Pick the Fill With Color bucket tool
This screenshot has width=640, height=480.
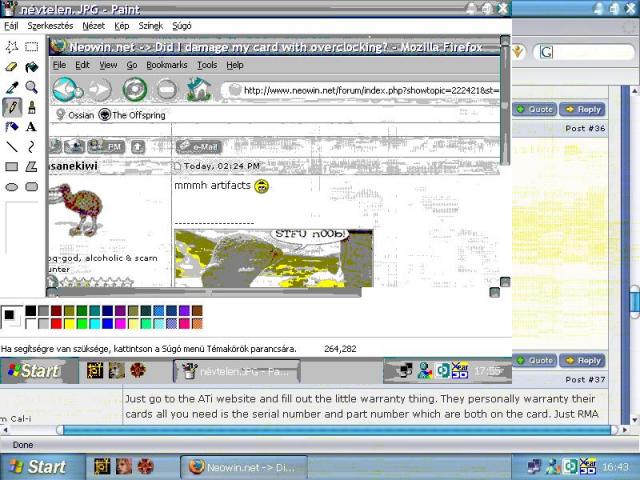[x=31, y=67]
